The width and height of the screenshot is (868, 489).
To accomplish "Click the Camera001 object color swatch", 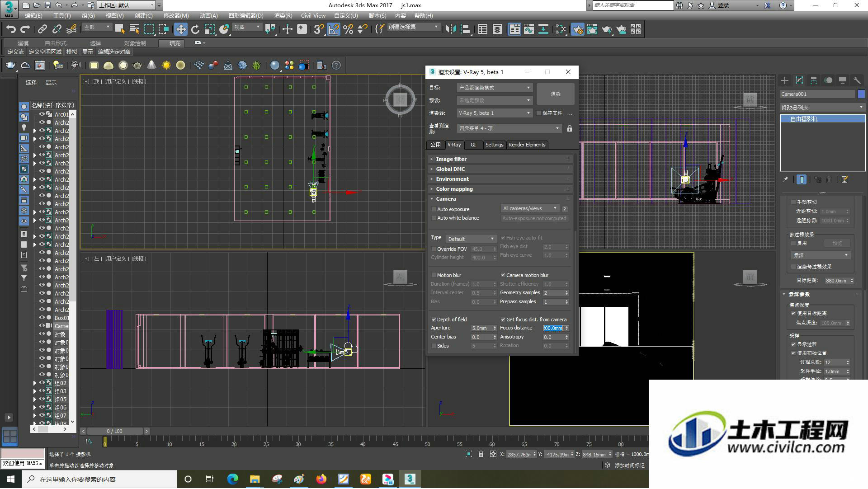I will point(861,94).
